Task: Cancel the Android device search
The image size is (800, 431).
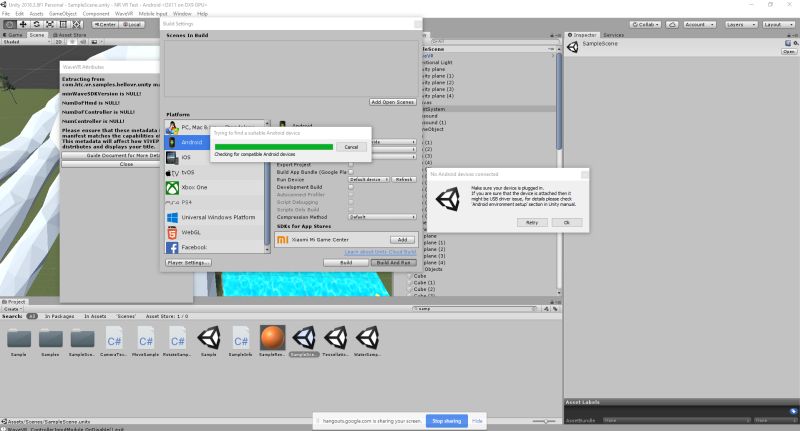Action: [x=351, y=147]
